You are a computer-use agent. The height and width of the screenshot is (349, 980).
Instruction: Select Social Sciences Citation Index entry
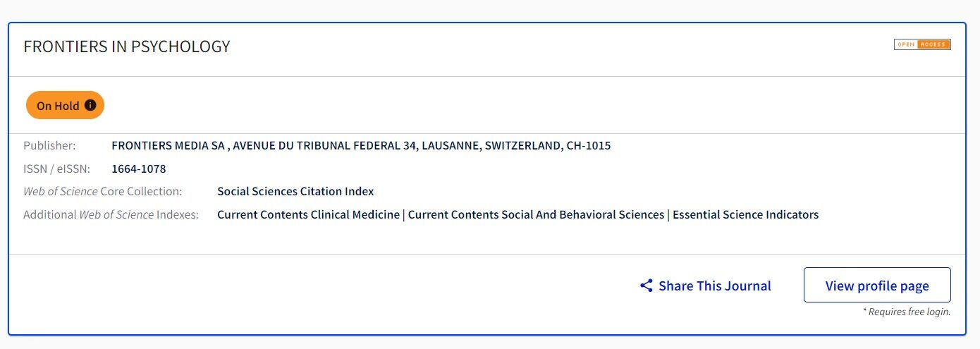(295, 191)
